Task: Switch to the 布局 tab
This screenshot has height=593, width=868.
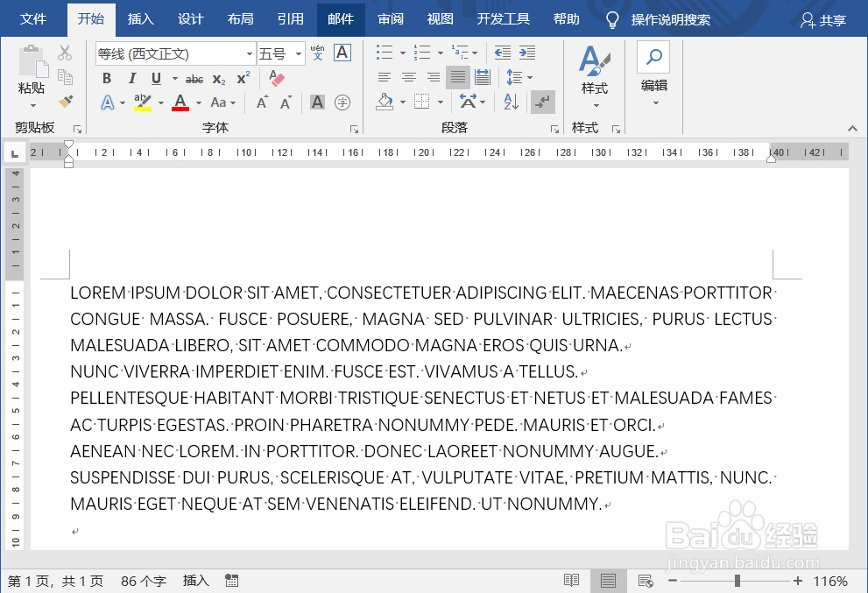Action: click(x=240, y=19)
